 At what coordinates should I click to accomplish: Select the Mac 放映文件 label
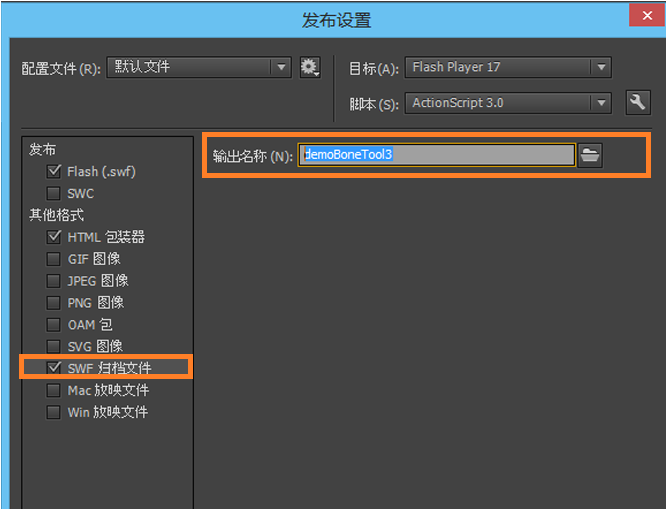click(108, 390)
